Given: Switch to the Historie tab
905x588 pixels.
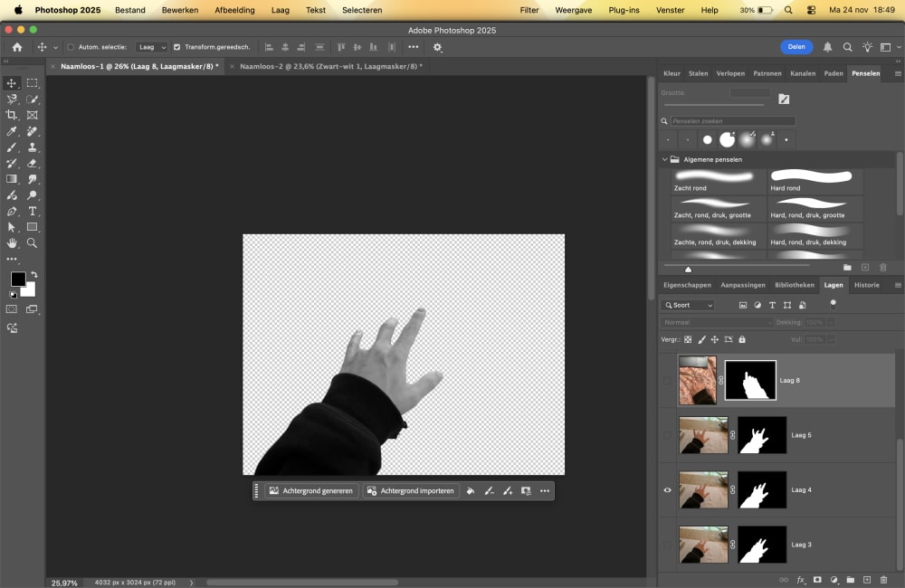Looking at the screenshot, I should [867, 285].
